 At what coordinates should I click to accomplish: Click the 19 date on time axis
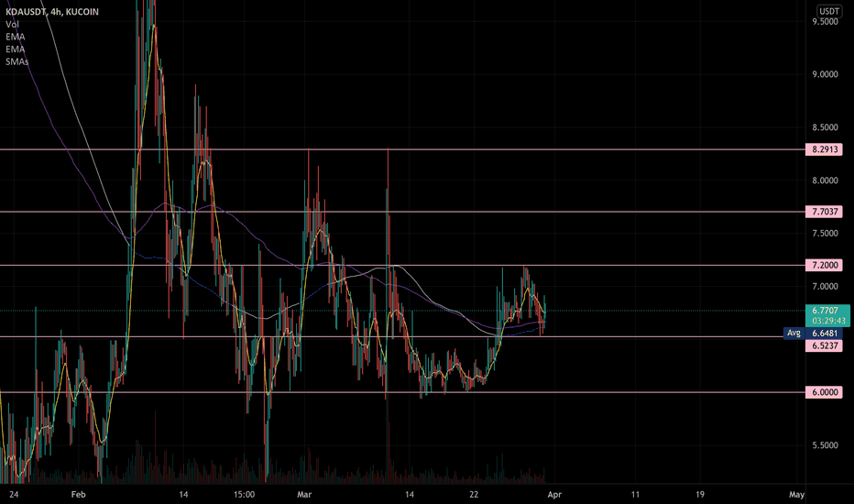coord(700,495)
